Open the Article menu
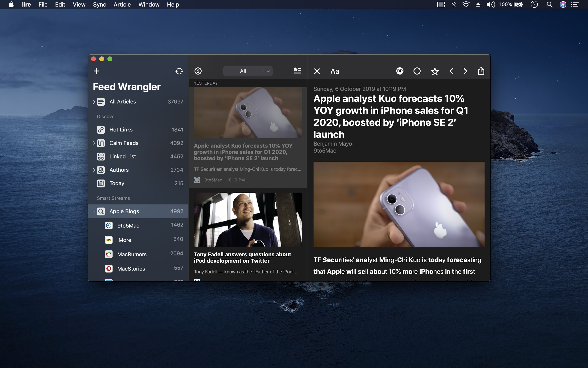Screen dimensions: 588x368 pyautogui.click(x=122, y=5)
